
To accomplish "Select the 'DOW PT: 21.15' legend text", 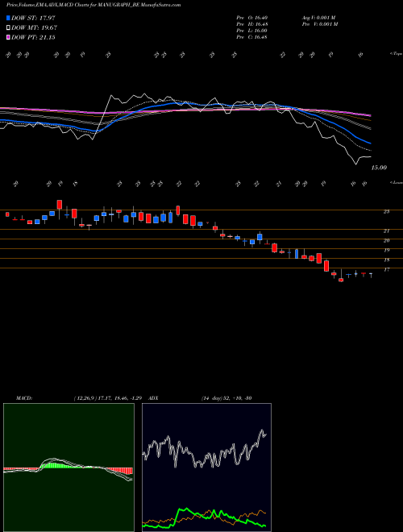I will [x=33, y=37].
